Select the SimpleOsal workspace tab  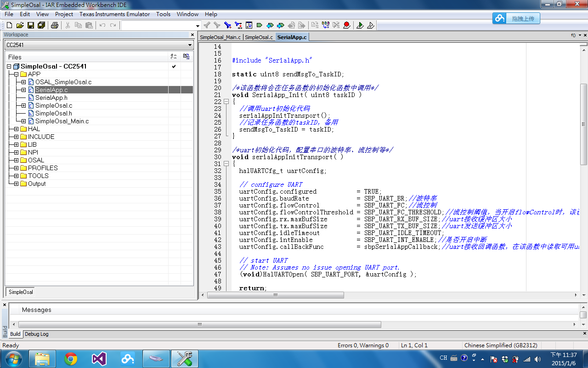[x=21, y=292]
